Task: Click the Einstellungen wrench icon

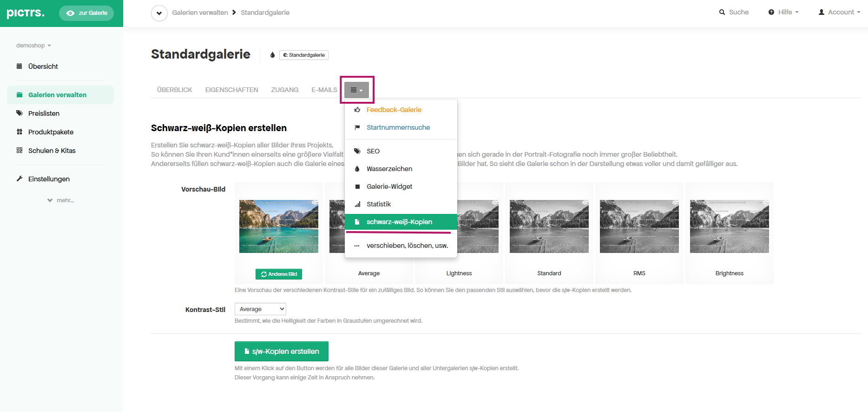Action: (20, 179)
